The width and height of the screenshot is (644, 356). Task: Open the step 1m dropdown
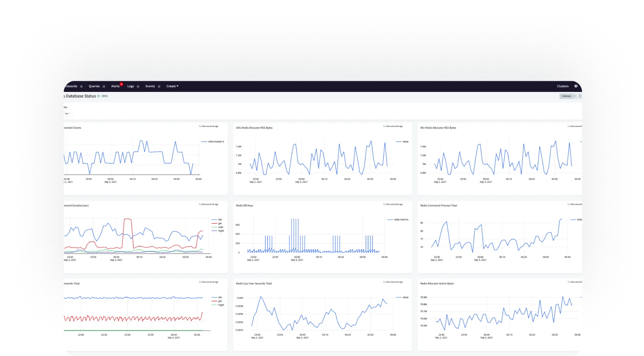(68, 113)
